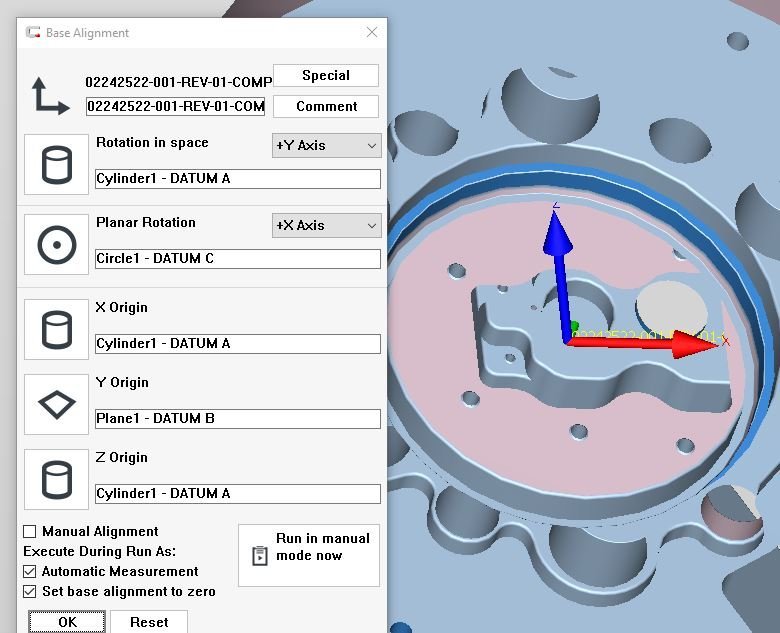
Task: Click Rotation in space field Cylinder1 - DATUM A
Action: click(238, 179)
